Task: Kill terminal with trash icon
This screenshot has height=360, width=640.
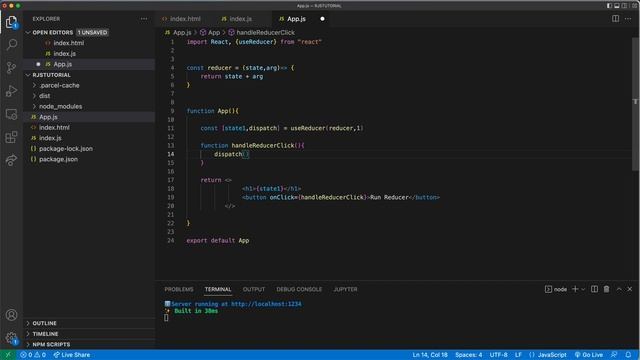Action: tap(607, 289)
